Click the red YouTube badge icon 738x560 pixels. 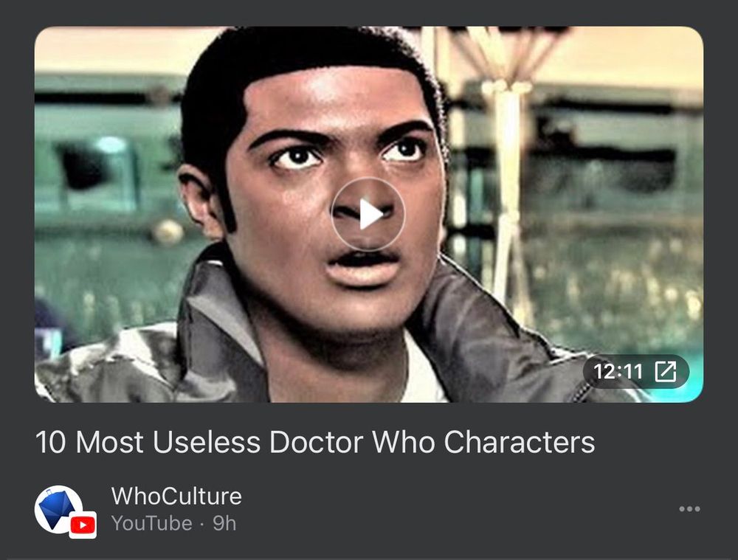(x=83, y=525)
